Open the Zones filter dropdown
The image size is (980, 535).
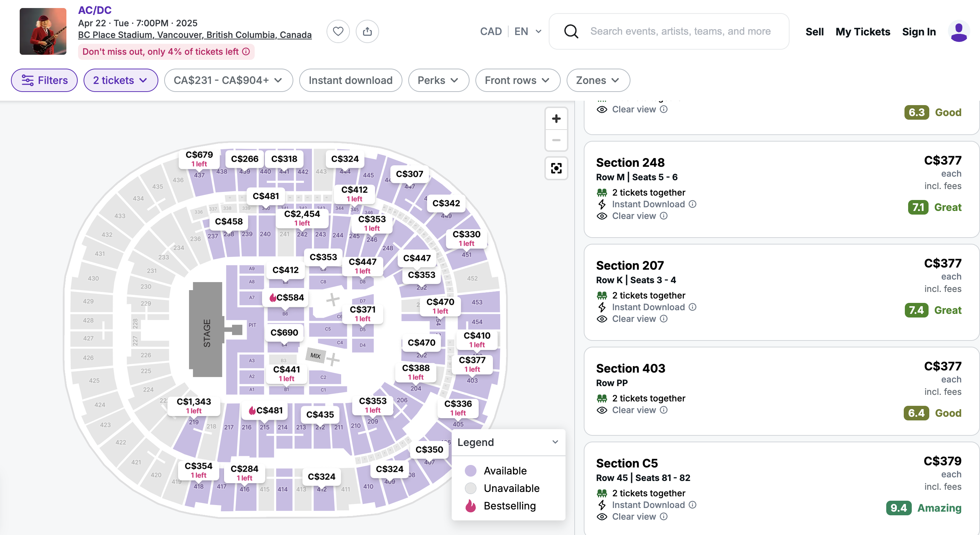(x=597, y=80)
